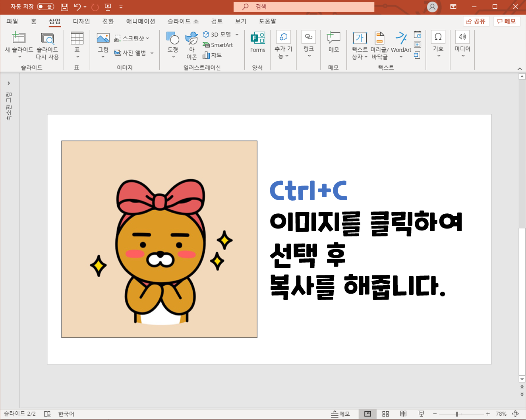Viewport: 526px width, 420px height.
Task: Go to next slide double-arrow button
Action: click(x=522, y=394)
